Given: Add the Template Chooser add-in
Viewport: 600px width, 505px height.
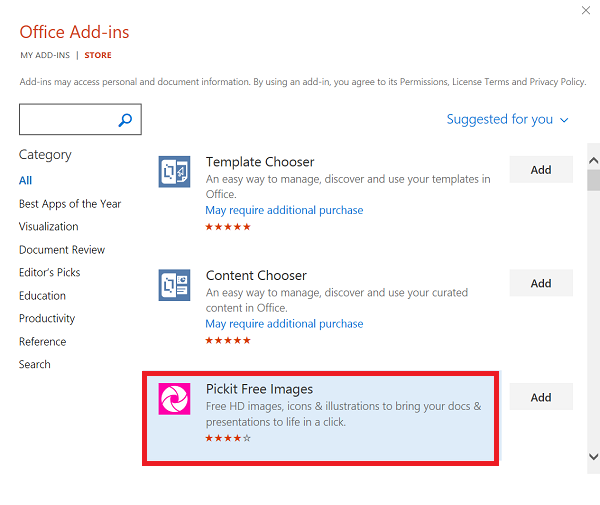Looking at the screenshot, I should [541, 170].
